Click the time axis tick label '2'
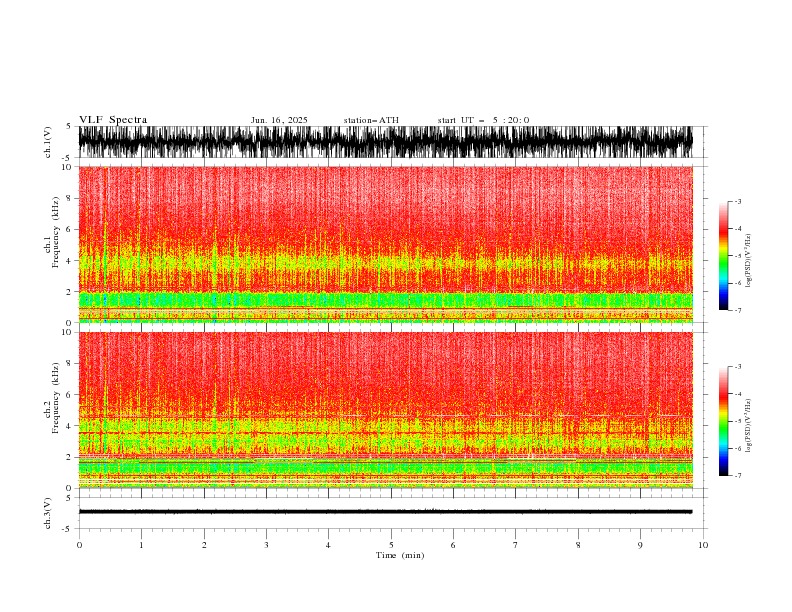792x612 pixels. 204,545
